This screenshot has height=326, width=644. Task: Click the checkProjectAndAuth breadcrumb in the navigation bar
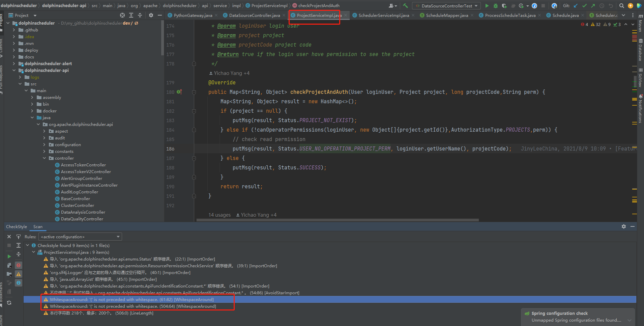pyautogui.click(x=319, y=6)
